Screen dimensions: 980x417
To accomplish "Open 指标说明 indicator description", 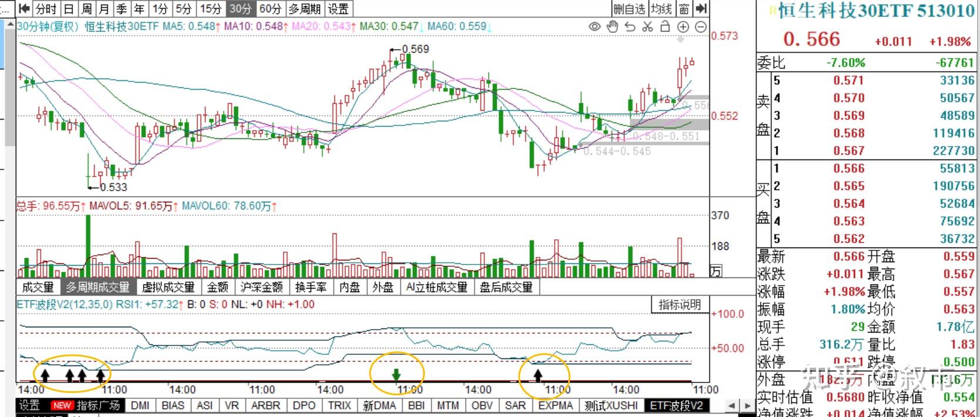I will (680, 304).
